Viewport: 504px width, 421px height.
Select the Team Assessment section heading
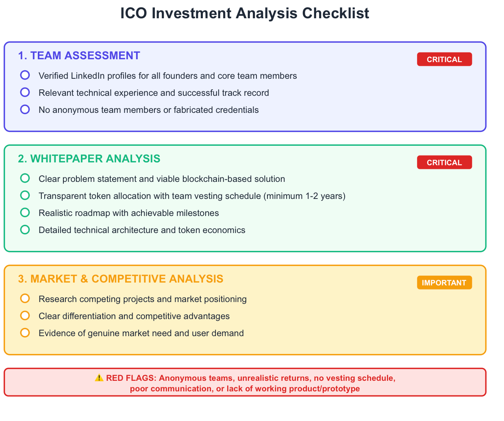(x=79, y=56)
